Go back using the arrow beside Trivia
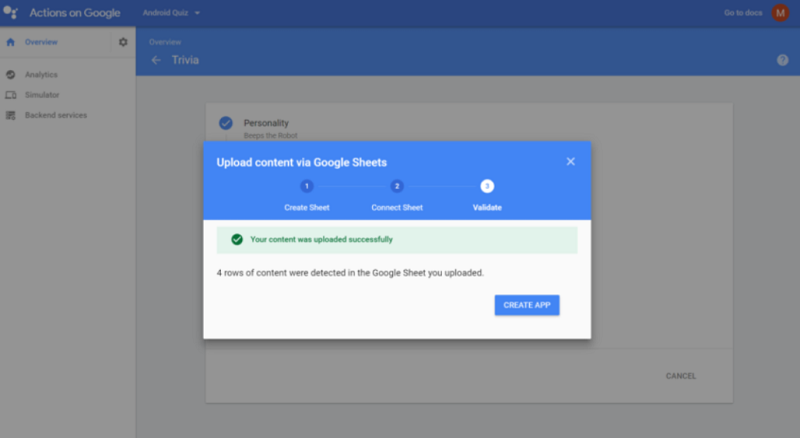The image size is (800, 438). click(156, 60)
